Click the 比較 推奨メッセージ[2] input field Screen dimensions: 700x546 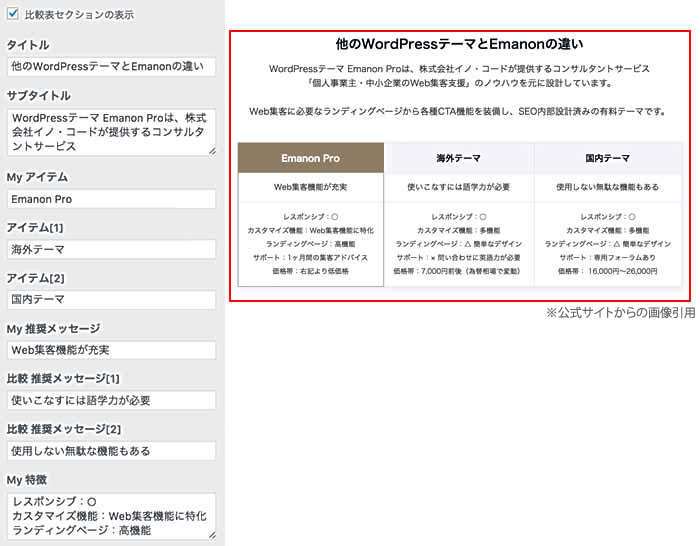click(x=111, y=451)
